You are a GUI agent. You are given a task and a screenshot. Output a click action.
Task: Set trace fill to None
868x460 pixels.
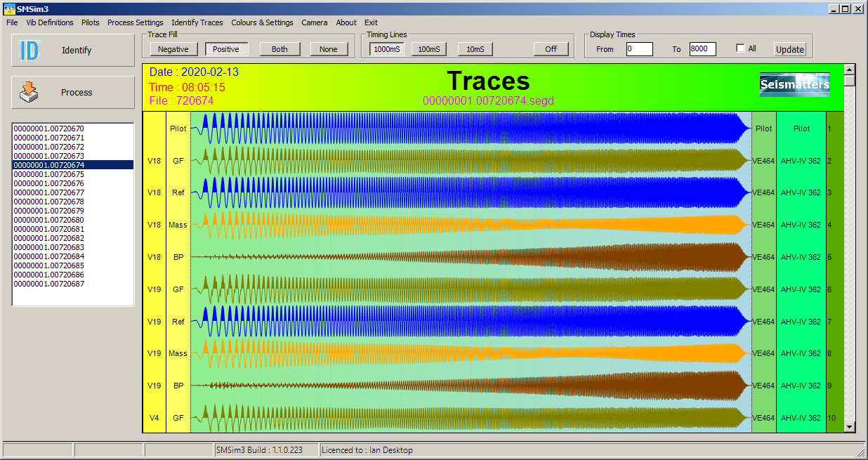pos(329,49)
